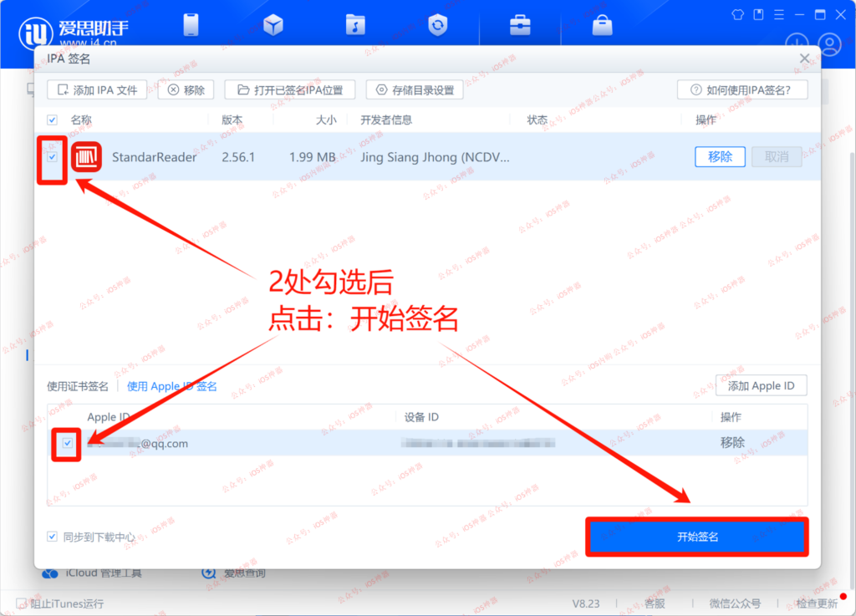Click 打开已签名IPA位置 button
Viewport: 856px width, 616px height.
click(290, 90)
